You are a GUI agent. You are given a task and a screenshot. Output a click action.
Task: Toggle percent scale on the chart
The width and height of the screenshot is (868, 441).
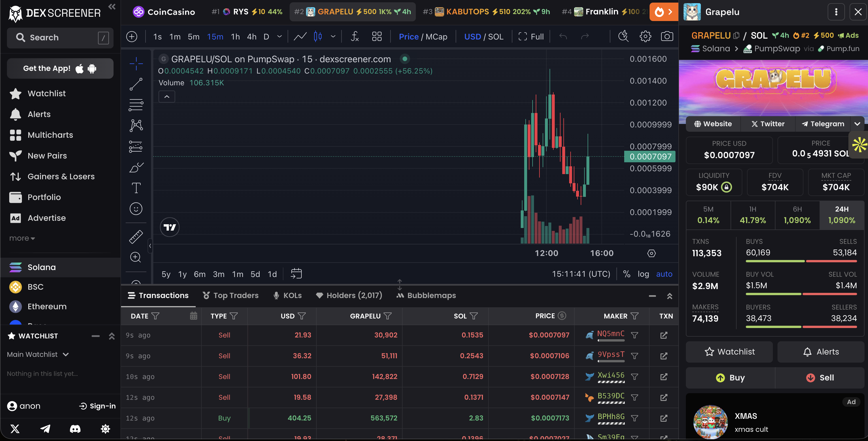(627, 274)
